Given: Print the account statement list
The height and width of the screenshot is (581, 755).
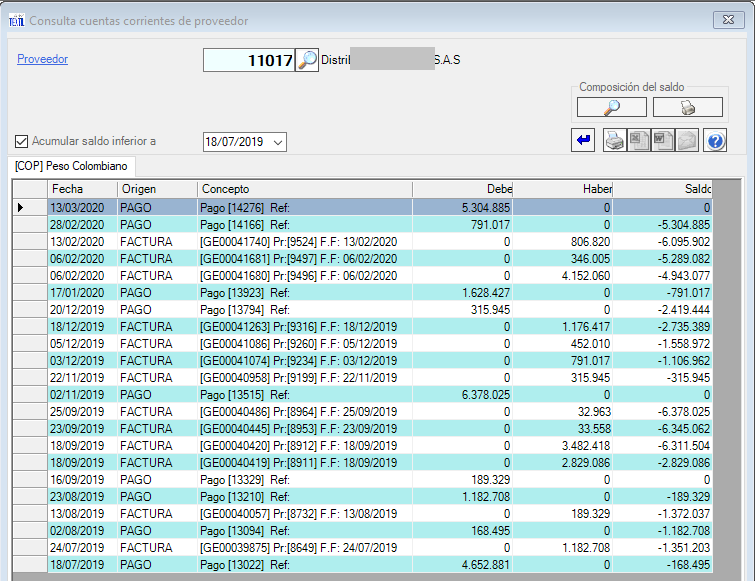Looking at the screenshot, I should 615,141.
